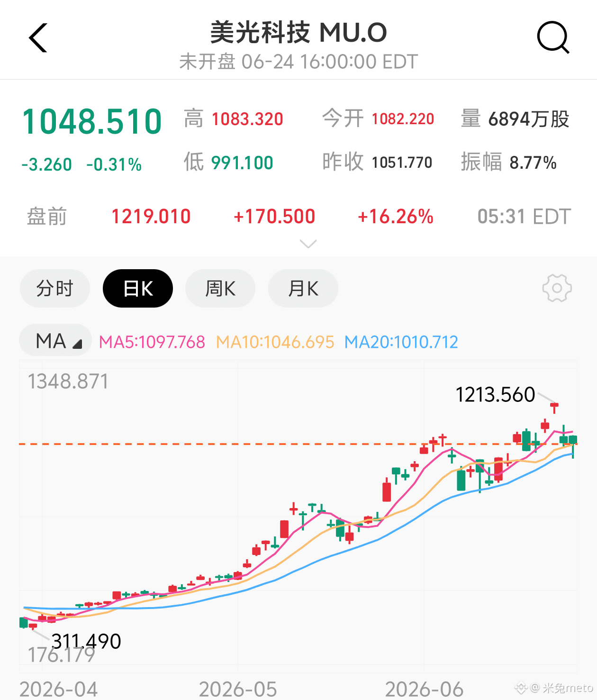This screenshot has width=597, height=700.
Task: Tap the back arrow icon
Action: click(38, 38)
